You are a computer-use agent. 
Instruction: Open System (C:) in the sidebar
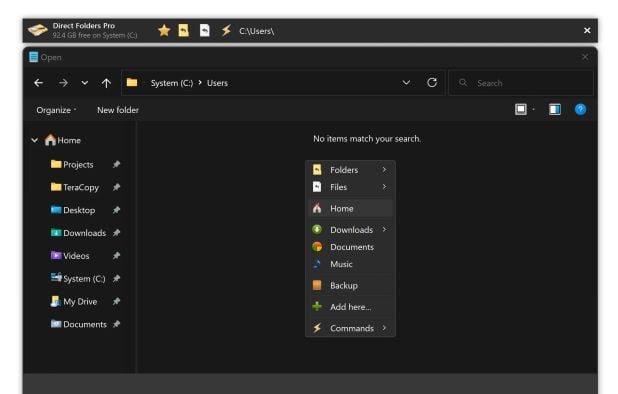click(x=78, y=279)
